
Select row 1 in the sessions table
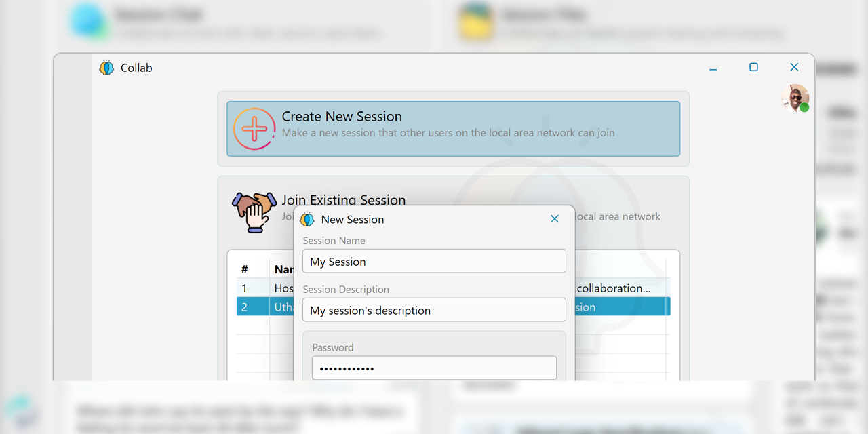[x=264, y=288]
